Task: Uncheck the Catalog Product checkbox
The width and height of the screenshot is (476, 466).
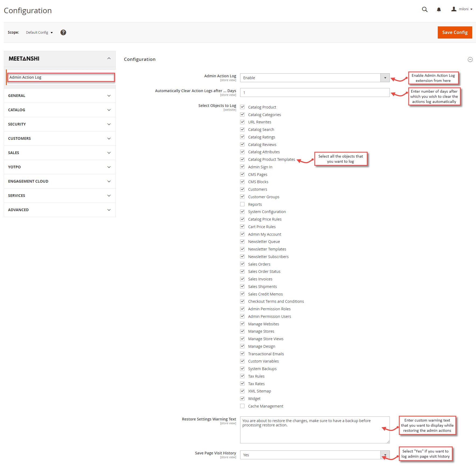Action: point(242,107)
